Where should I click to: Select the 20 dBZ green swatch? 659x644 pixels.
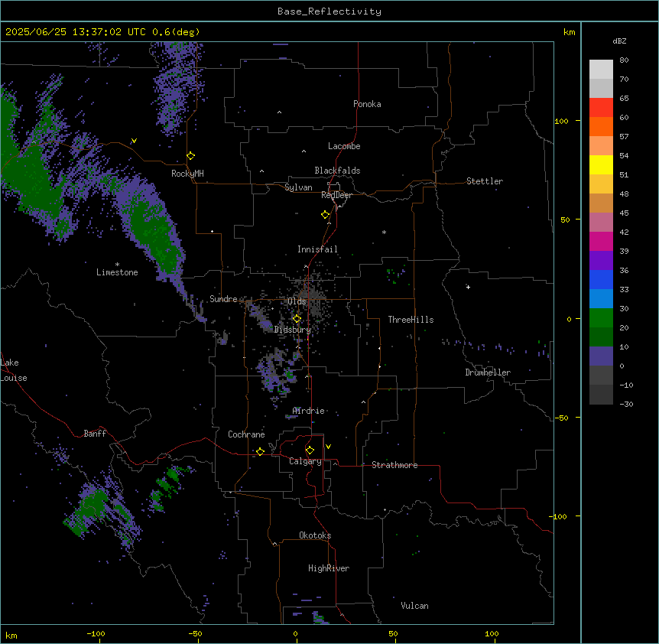[x=601, y=337]
